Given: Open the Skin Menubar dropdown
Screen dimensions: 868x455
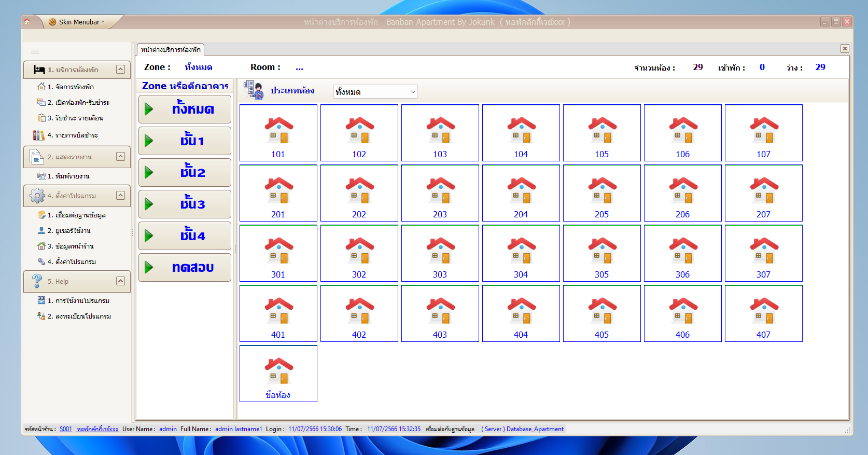Looking at the screenshot, I should 78,22.
